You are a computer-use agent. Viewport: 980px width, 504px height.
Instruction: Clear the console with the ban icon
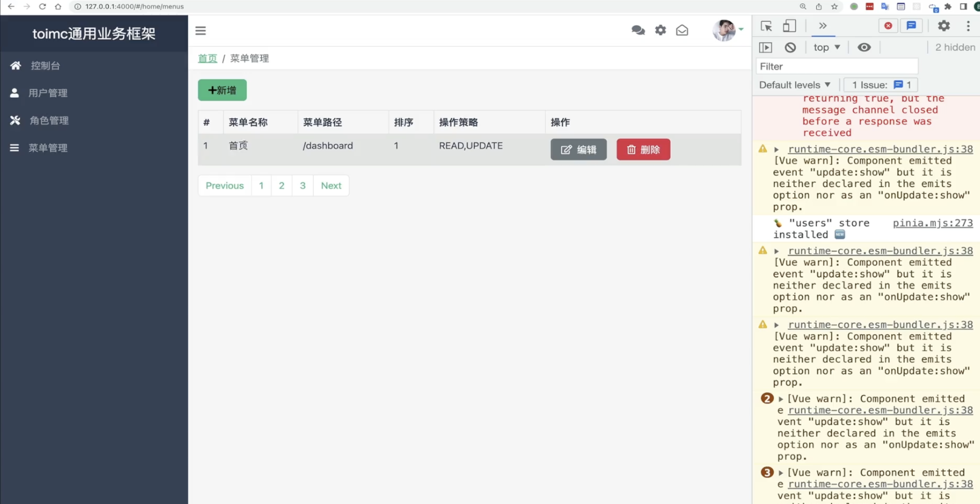pos(790,48)
